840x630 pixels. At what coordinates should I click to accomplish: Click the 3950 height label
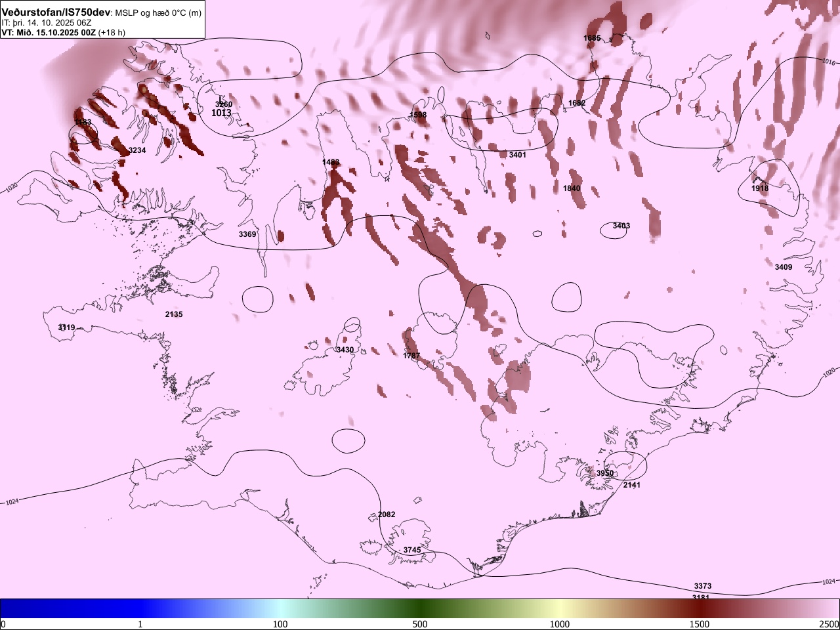click(605, 473)
